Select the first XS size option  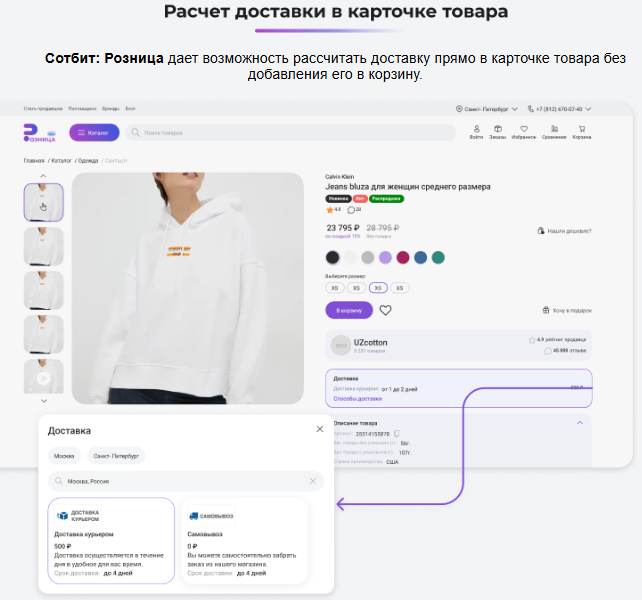pyautogui.click(x=335, y=288)
